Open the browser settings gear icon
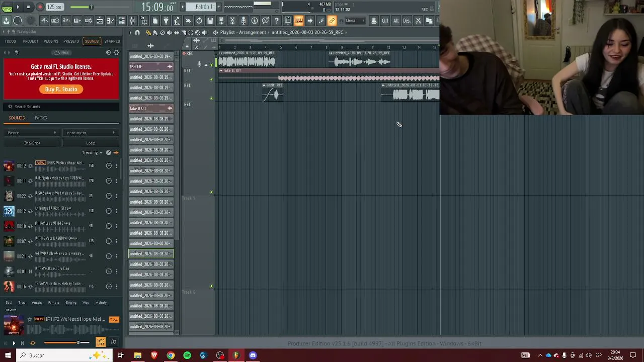 [x=116, y=53]
